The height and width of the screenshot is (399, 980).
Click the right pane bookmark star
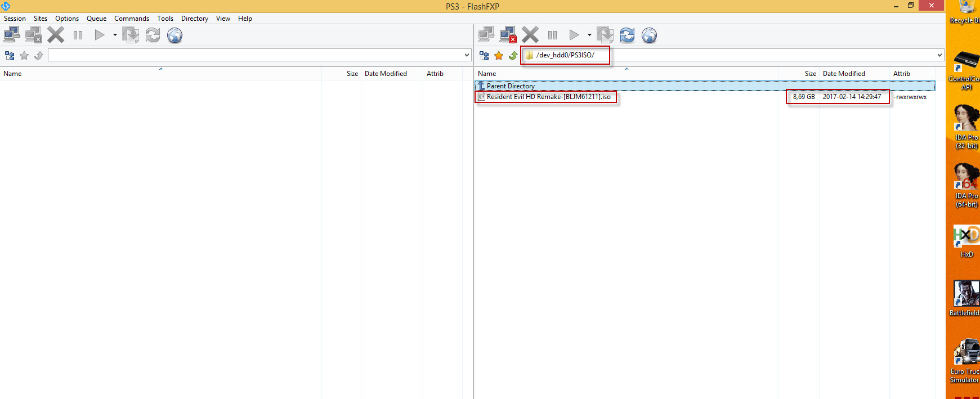[499, 56]
